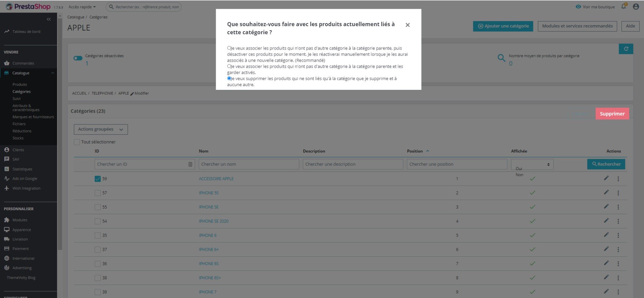This screenshot has width=644, height=298.
Task: Click the PrestaShop logo
Action: [x=28, y=6]
